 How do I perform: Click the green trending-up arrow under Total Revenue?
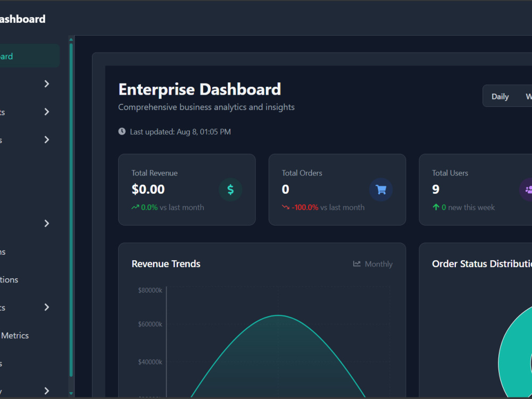tap(135, 207)
